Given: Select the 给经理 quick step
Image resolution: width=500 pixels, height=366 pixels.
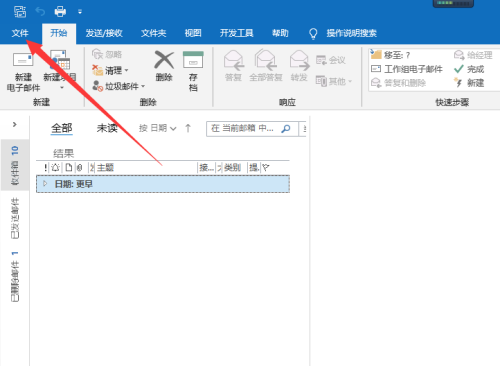Looking at the screenshot, I should pyautogui.click(x=473, y=55).
